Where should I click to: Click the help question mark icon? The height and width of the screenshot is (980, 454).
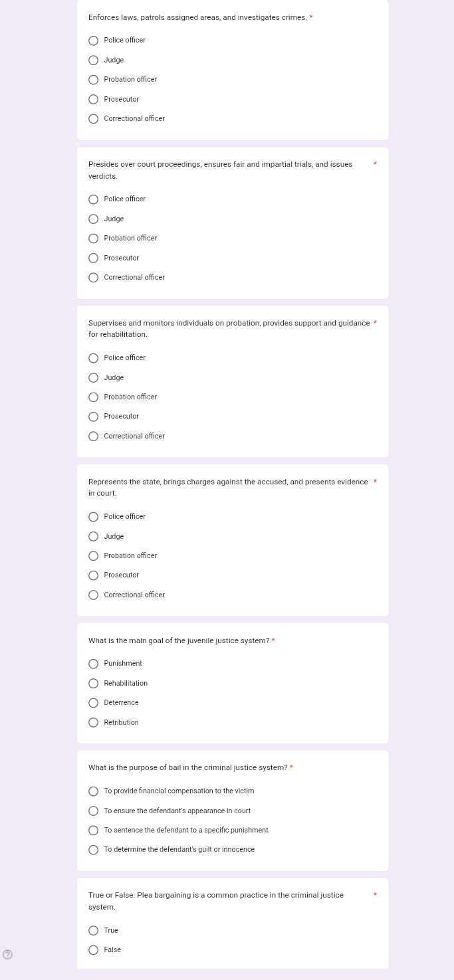click(x=8, y=955)
